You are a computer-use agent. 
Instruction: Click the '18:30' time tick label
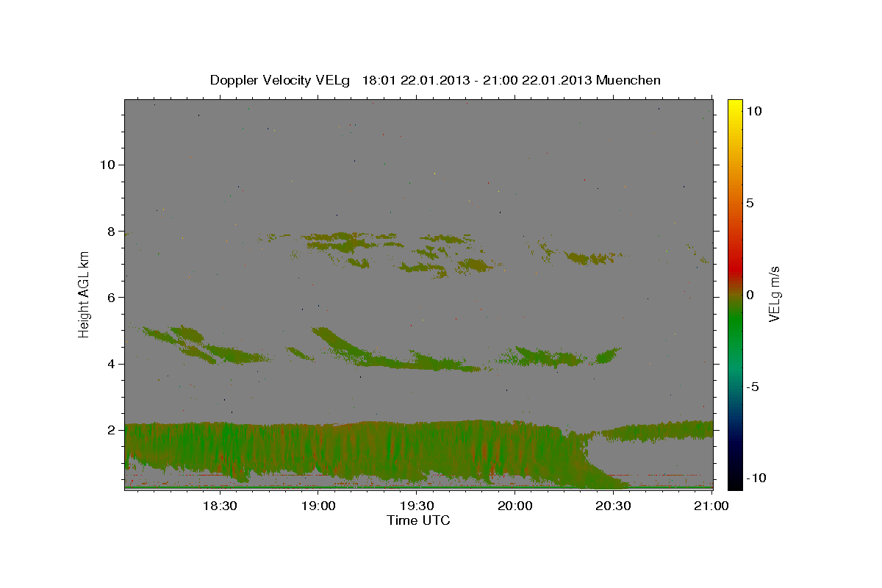pyautogui.click(x=219, y=506)
